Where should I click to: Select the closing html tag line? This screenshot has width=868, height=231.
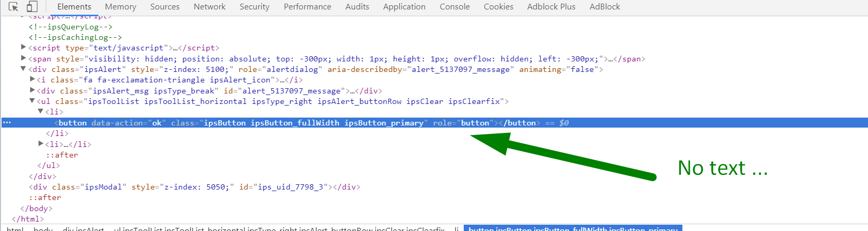tap(28, 219)
